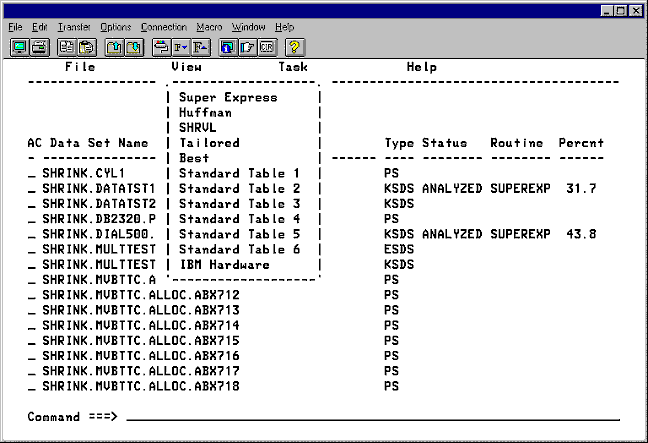Open the Transfer menu
Screen dimensions: 648x443
pos(73,26)
